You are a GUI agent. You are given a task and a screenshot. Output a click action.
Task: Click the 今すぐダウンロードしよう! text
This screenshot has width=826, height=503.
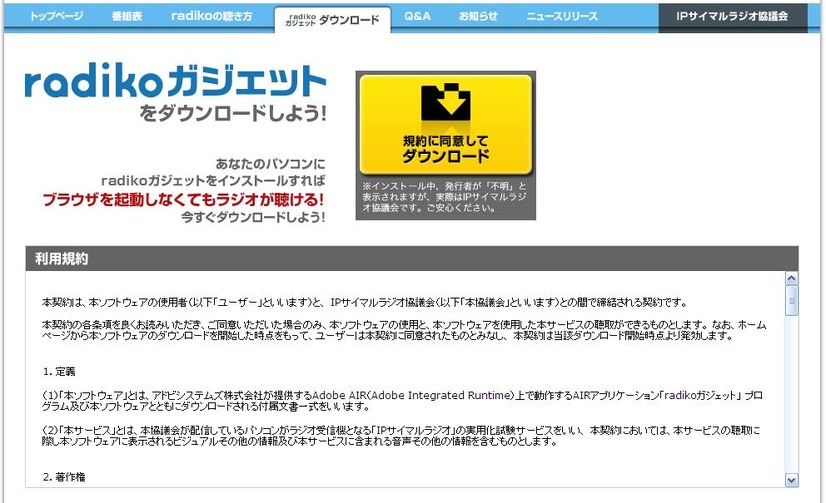click(253, 217)
